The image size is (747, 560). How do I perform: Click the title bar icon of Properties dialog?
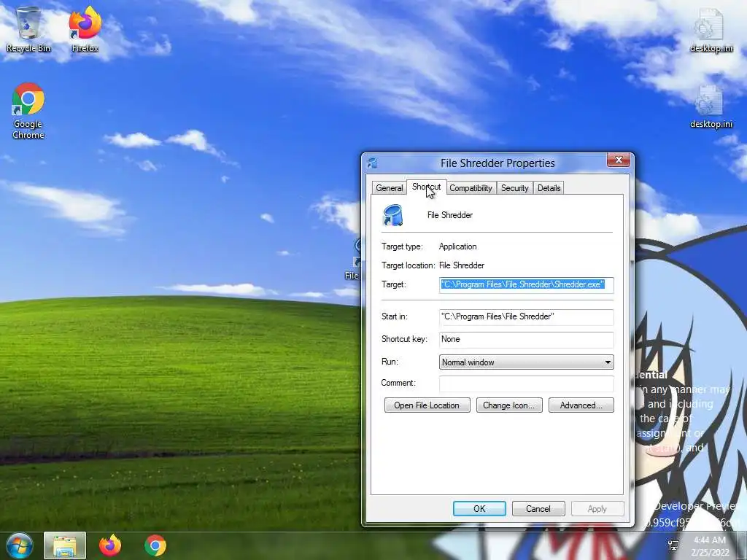[373, 163]
